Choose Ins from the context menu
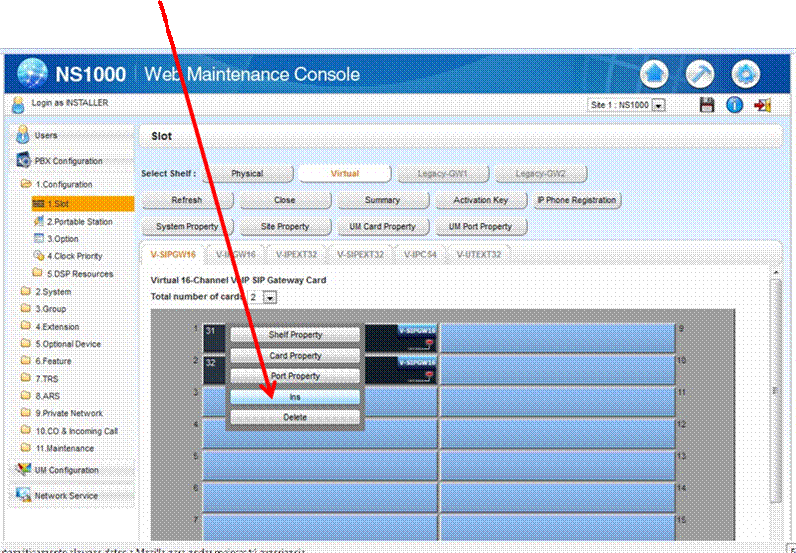The width and height of the screenshot is (796, 553). pos(295,397)
